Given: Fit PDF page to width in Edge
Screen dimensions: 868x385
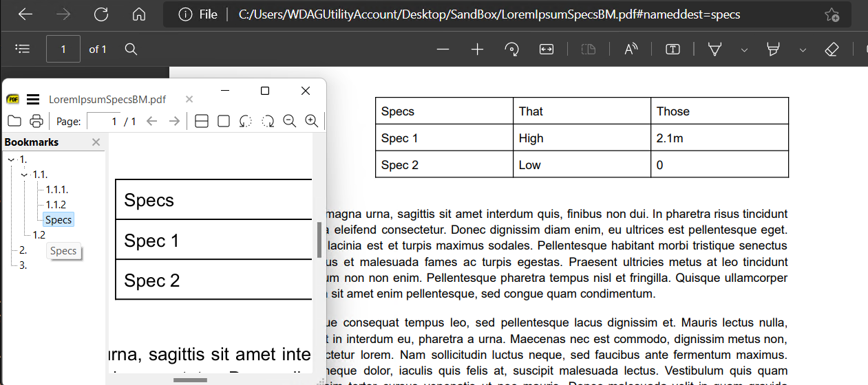Looking at the screenshot, I should tap(547, 49).
